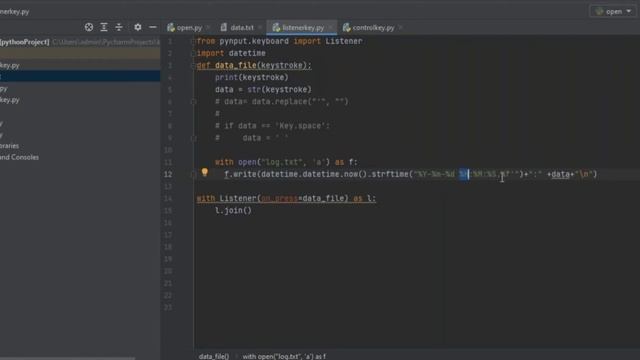
Task: Click 'with open("log.txt", 'a') as f' breadcrumb
Action: pos(284,356)
